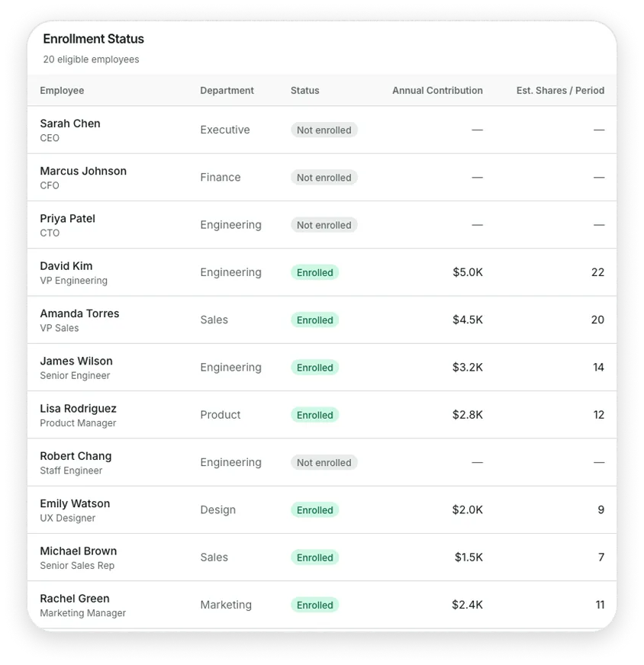Sort by Est. Shares / Period column
Screen dimensions: 644x665
(x=560, y=90)
